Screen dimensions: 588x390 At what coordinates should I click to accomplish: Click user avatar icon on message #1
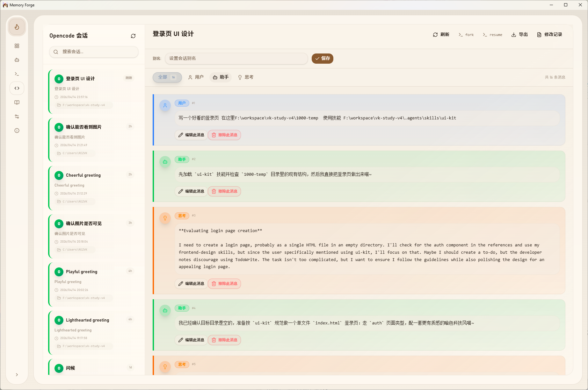[165, 106]
